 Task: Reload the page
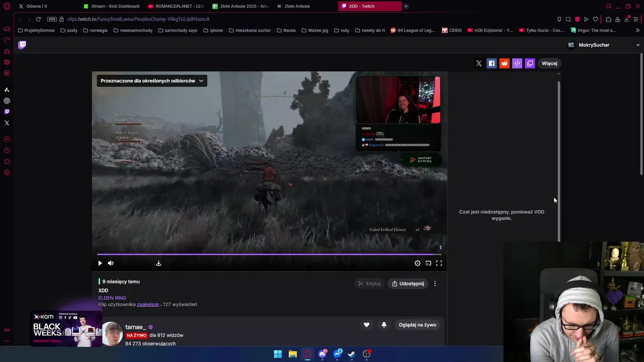coord(38,19)
